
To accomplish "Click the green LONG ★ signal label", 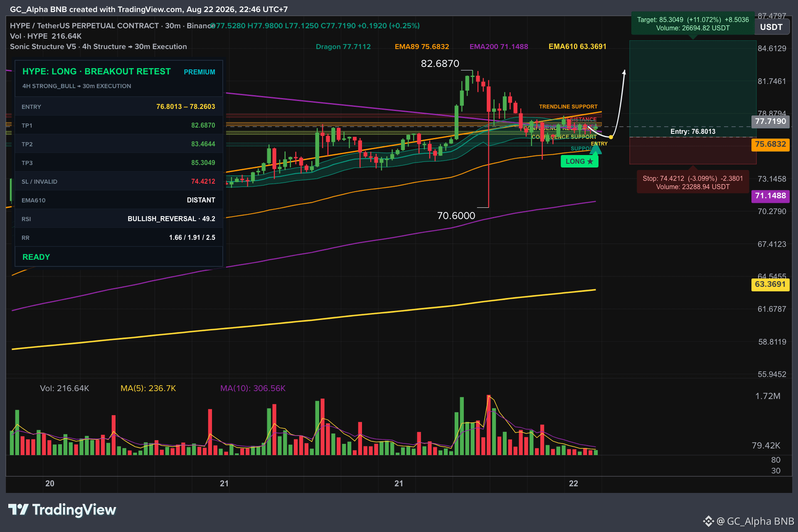I will click(x=579, y=161).
